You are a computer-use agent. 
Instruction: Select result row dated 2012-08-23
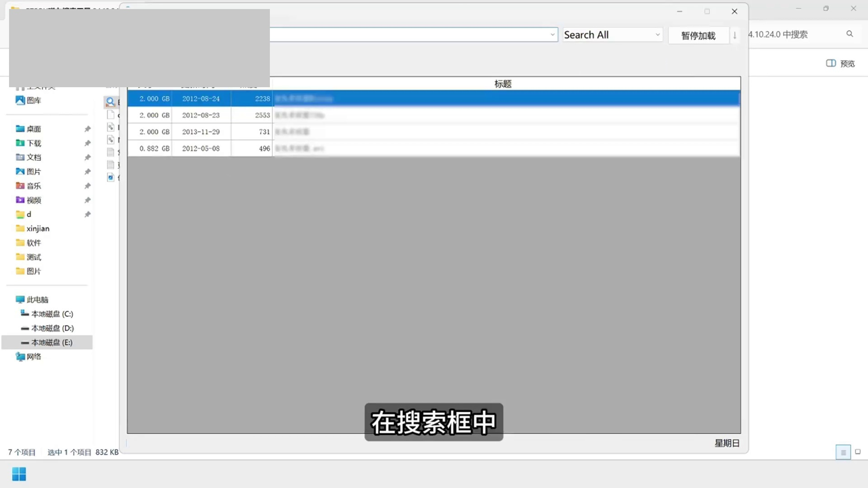434,115
